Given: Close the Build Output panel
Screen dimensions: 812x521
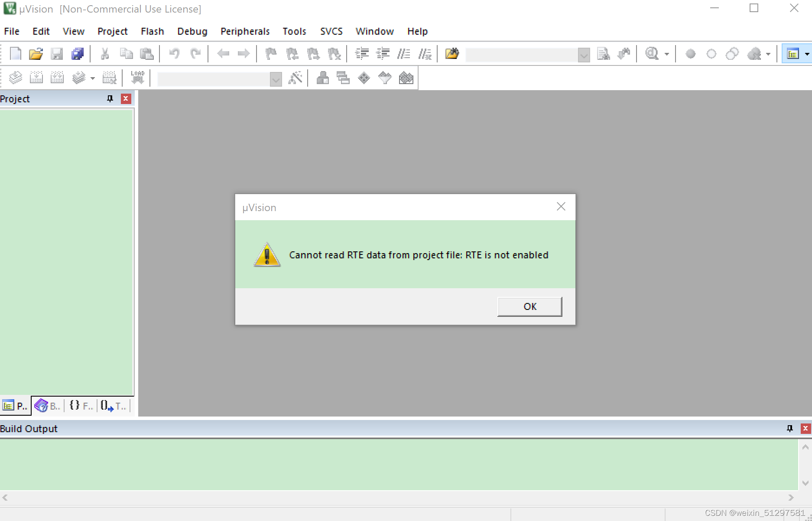Looking at the screenshot, I should (806, 429).
